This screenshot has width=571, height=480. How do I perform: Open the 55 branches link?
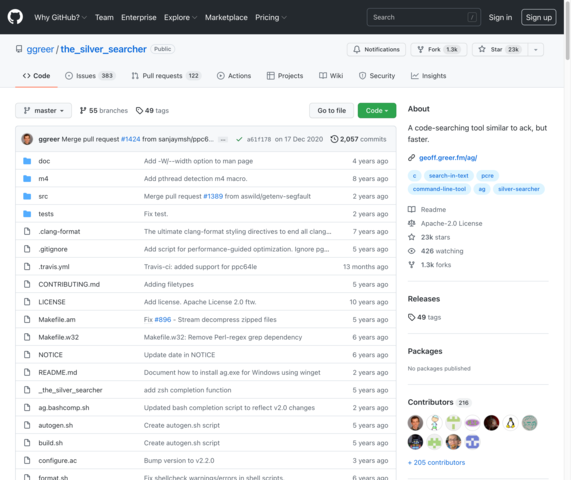(x=104, y=110)
